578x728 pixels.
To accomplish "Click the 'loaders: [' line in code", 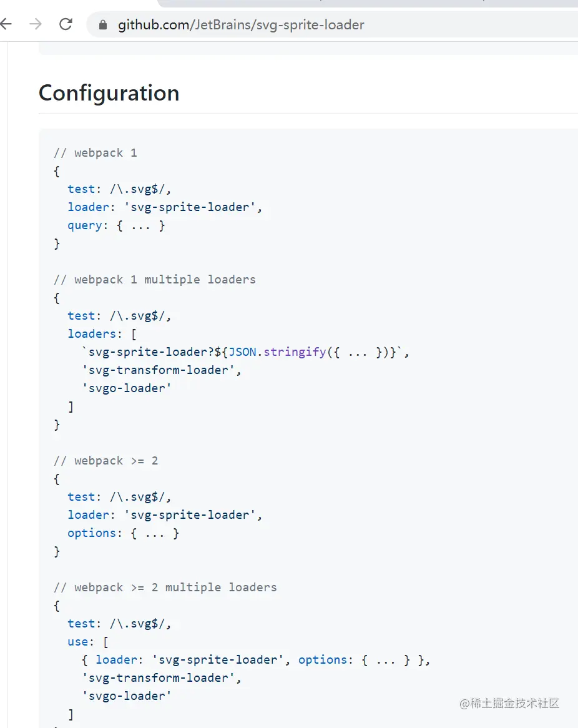I will coord(102,334).
